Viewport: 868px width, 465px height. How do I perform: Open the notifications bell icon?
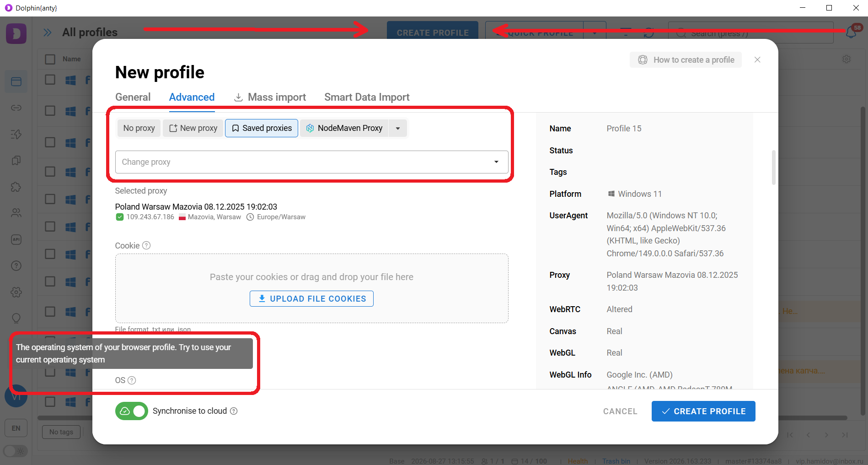tap(851, 32)
